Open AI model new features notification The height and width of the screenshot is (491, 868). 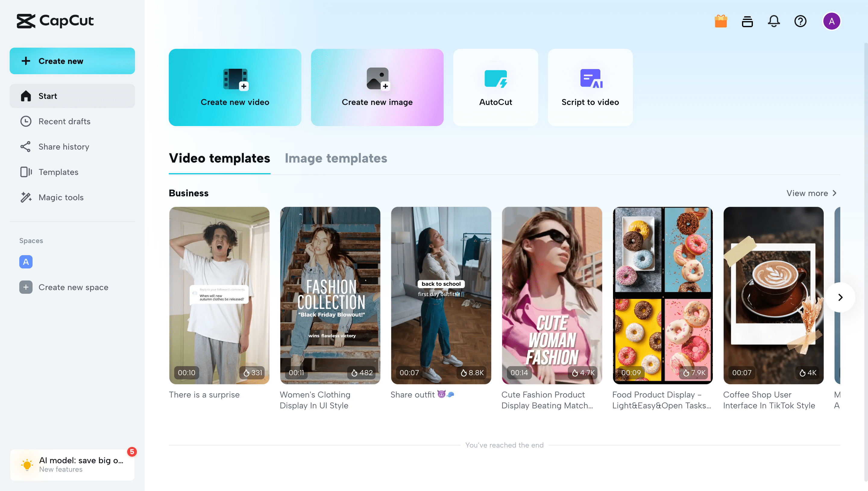pyautogui.click(x=72, y=464)
